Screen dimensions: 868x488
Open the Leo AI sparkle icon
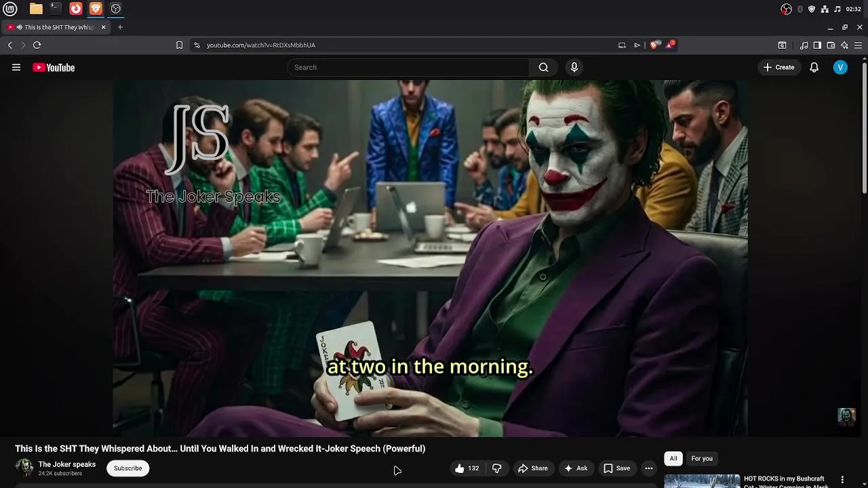point(844,45)
